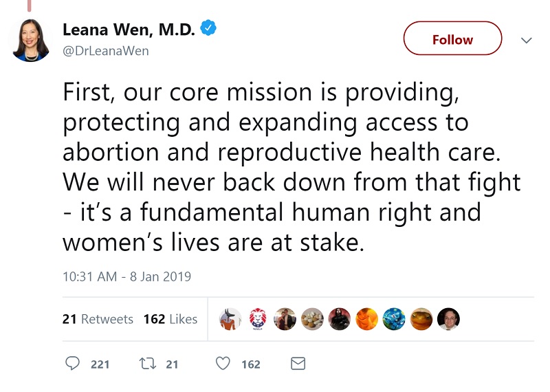This screenshot has width=550, height=392.
Task: Follow Leana Wen with the Follow button
Action: coord(452,39)
